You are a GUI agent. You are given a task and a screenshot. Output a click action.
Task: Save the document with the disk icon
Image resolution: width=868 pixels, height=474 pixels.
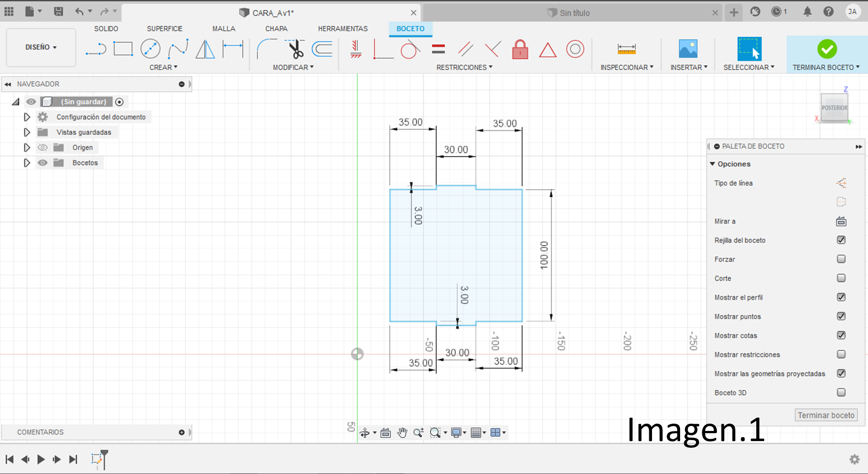tap(58, 12)
